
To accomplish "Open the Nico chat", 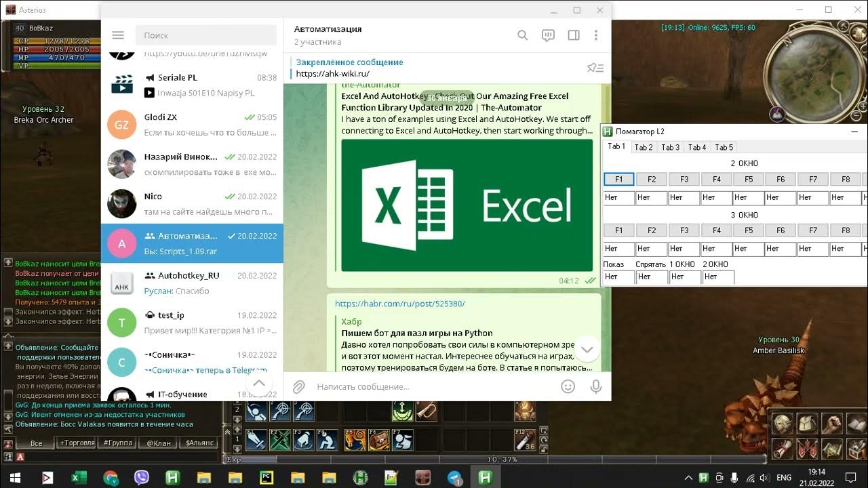I will 192,203.
